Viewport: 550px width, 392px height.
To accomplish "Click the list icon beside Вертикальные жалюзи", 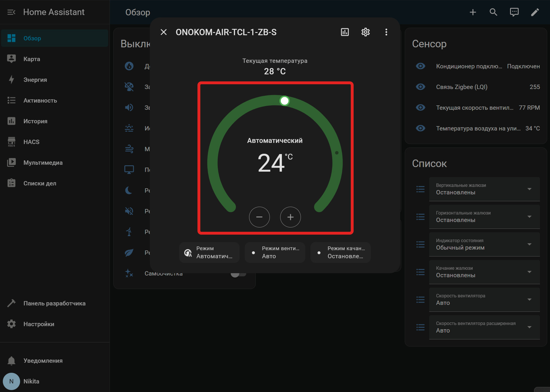I will pos(421,189).
